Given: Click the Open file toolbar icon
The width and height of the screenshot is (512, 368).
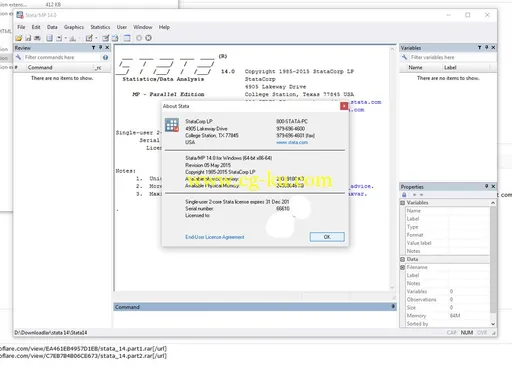Looking at the screenshot, I should pyautogui.click(x=19, y=38).
